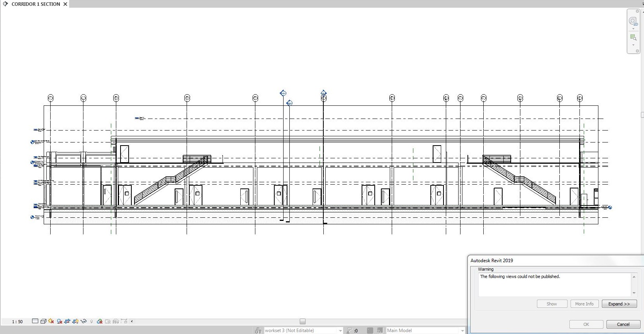Collapse view control bar arrow
This screenshot has height=334, width=644.
coord(132,321)
